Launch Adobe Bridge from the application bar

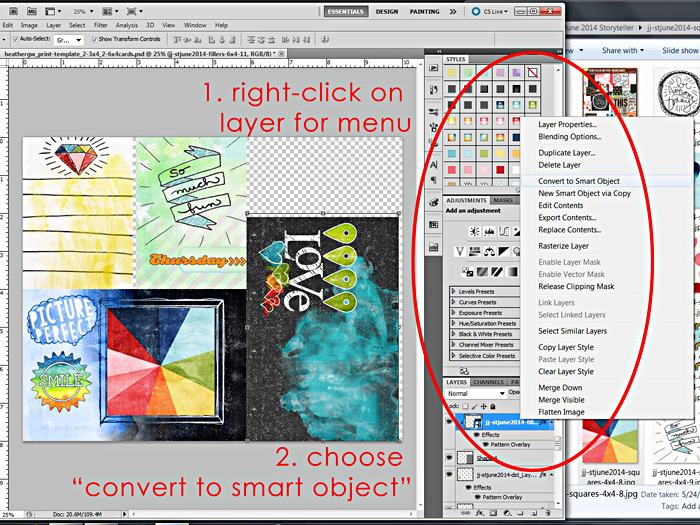(13, 11)
